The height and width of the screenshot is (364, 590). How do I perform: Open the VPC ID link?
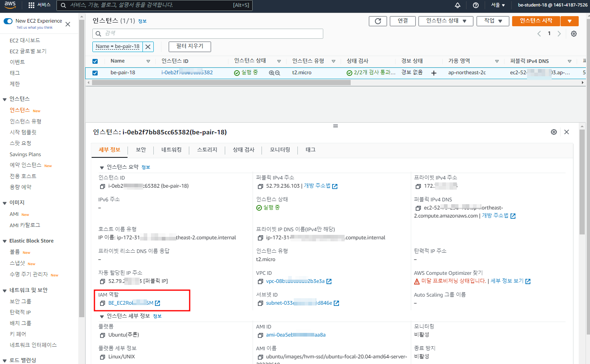pyautogui.click(x=299, y=282)
